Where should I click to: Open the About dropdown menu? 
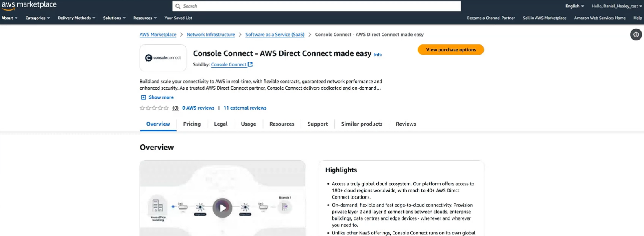pyautogui.click(x=10, y=18)
